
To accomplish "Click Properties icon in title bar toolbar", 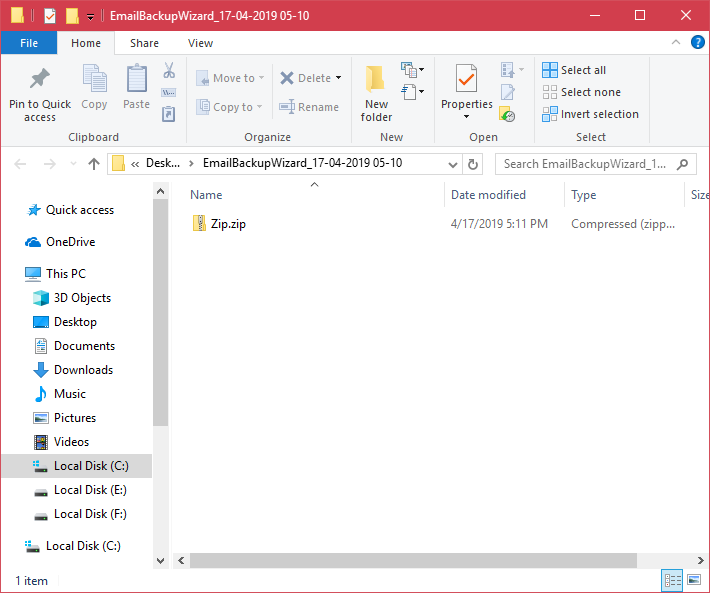I will (50, 16).
